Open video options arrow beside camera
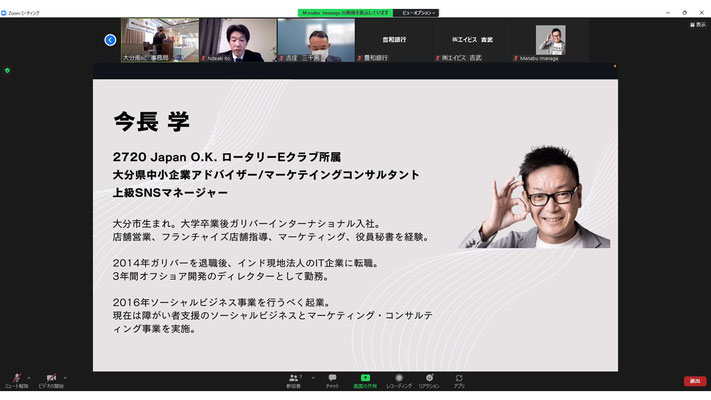The height and width of the screenshot is (400, 711). pos(65,377)
